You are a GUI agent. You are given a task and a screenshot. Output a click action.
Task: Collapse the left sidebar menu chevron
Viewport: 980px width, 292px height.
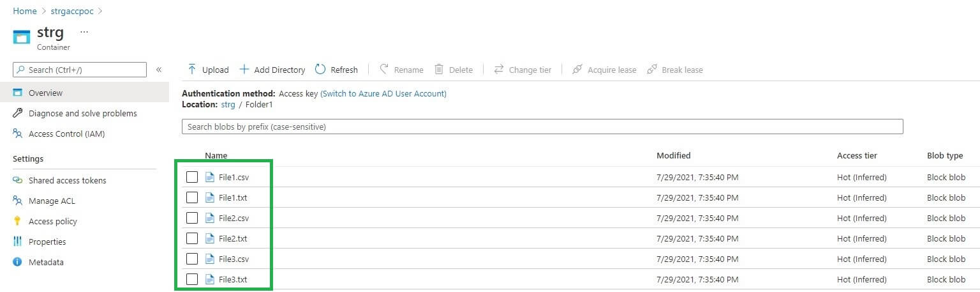(x=159, y=70)
